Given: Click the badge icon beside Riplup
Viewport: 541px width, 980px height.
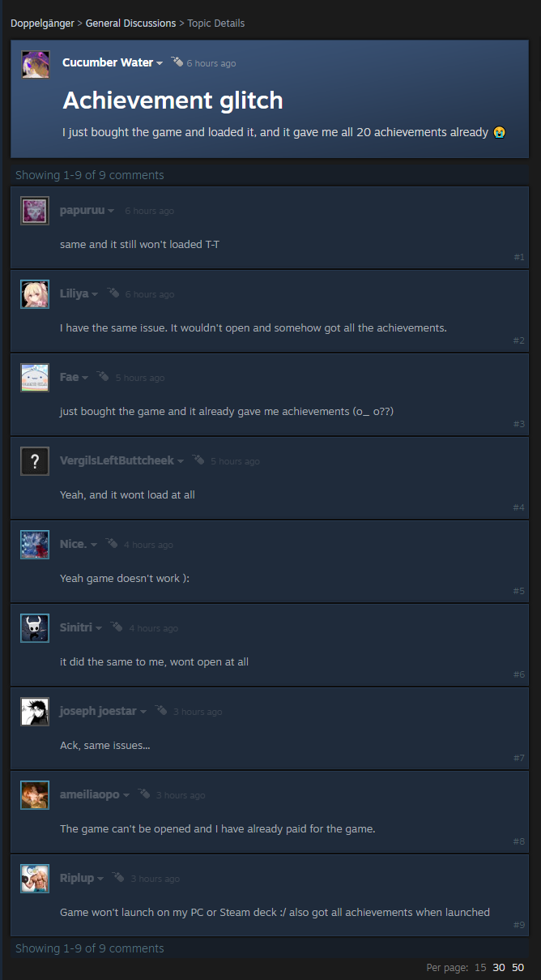Looking at the screenshot, I should [x=118, y=877].
